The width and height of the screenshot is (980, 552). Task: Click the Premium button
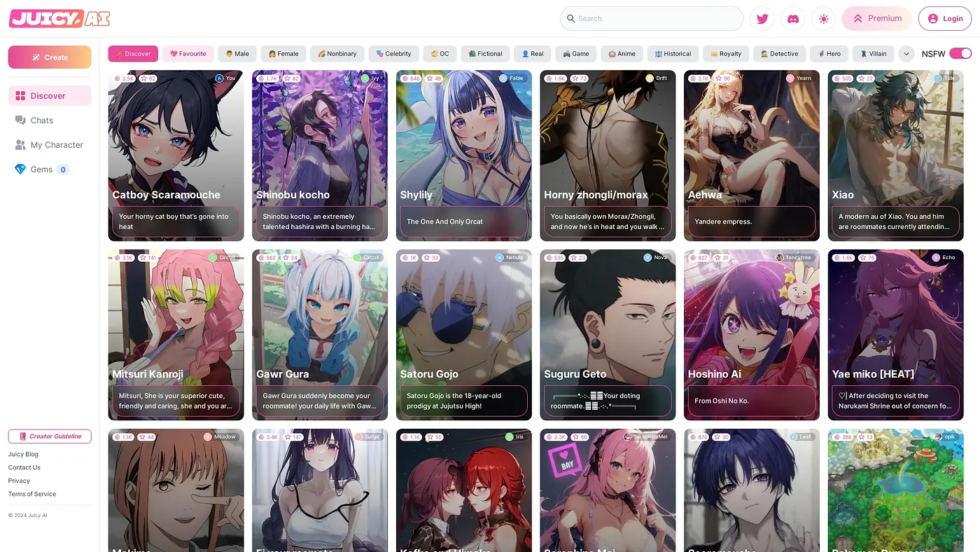point(877,19)
